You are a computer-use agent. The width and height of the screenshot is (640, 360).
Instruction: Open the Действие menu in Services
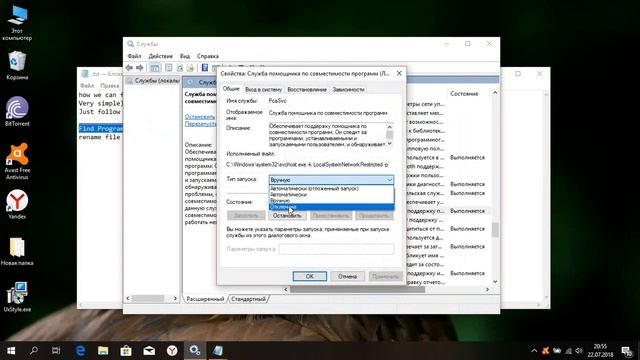click(x=160, y=56)
